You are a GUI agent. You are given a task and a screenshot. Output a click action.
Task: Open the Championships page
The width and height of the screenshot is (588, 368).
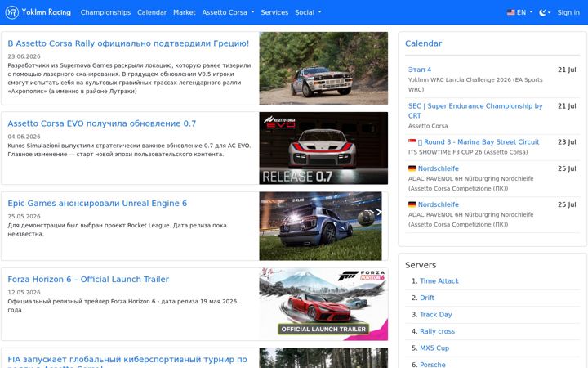pos(105,12)
